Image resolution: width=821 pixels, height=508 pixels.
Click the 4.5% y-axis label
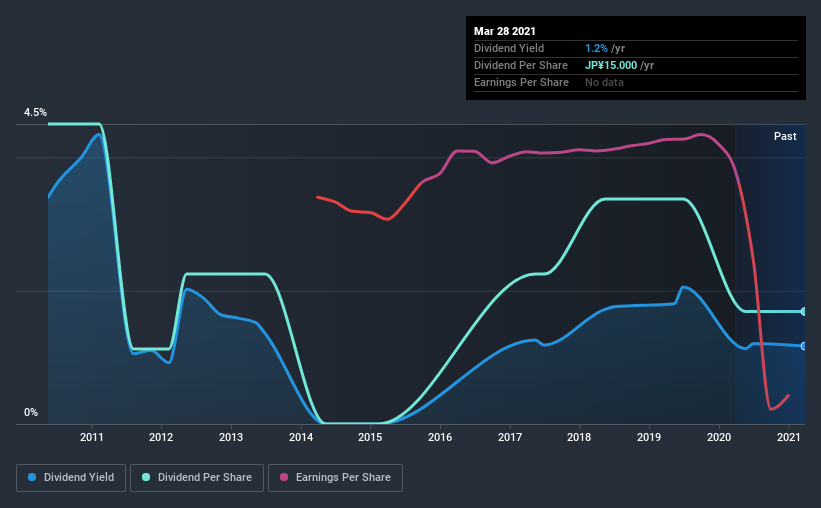click(35, 112)
